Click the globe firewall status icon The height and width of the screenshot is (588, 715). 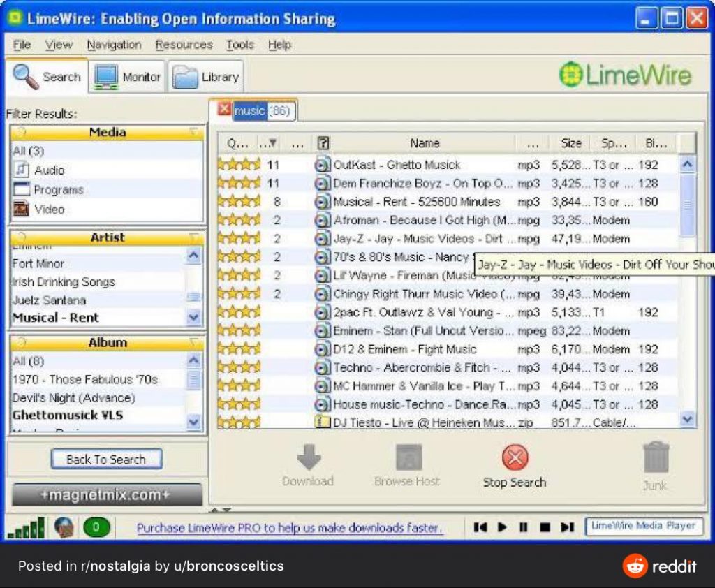[x=64, y=528]
